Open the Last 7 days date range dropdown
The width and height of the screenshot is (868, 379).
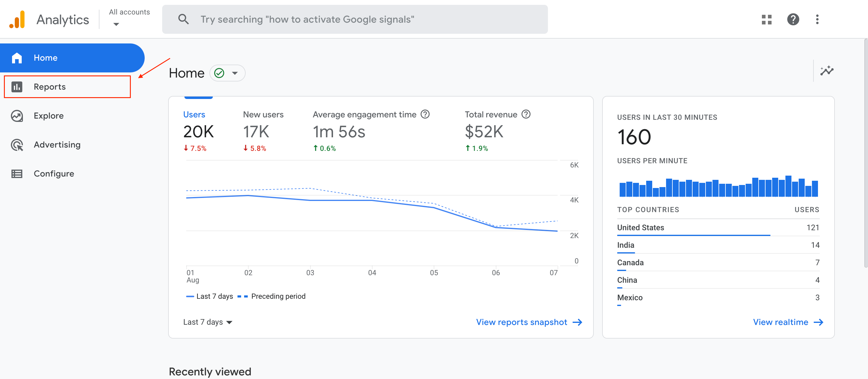pos(208,322)
